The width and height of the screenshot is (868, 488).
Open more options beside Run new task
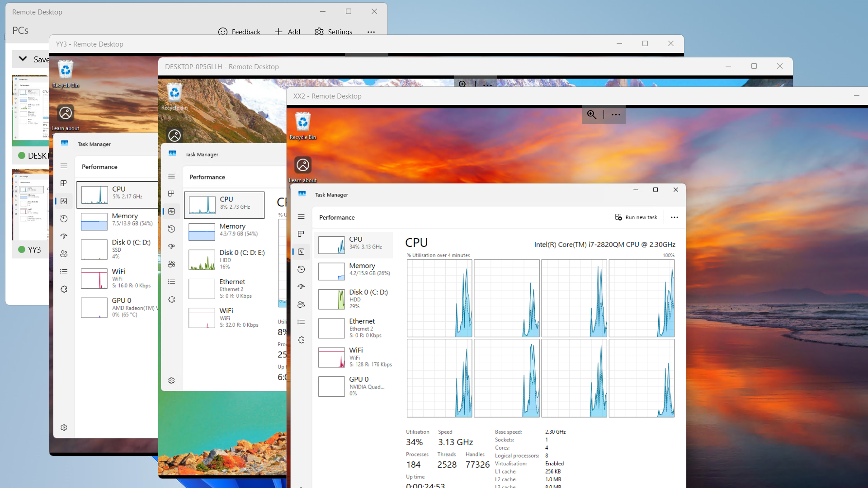(x=674, y=217)
